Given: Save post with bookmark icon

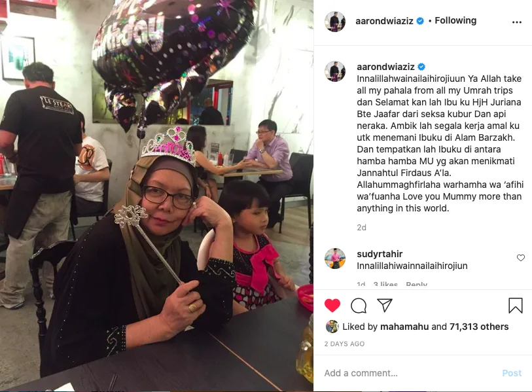Looking at the screenshot, I should point(516,305).
